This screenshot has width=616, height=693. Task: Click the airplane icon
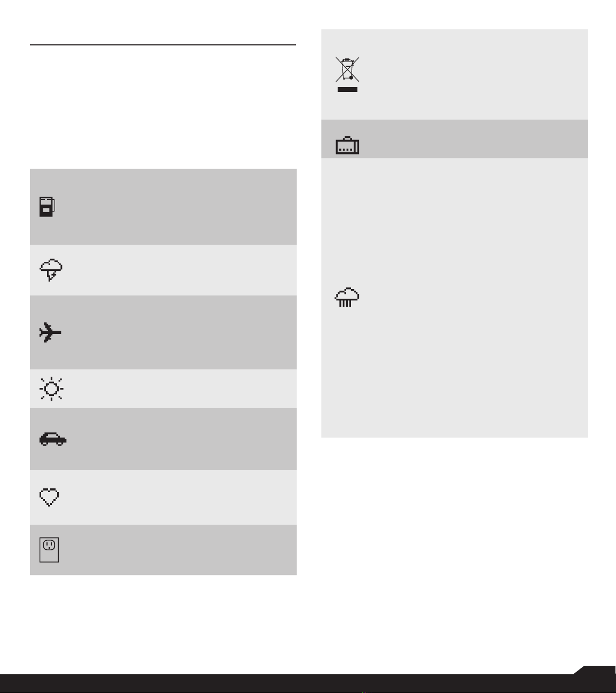point(51,333)
